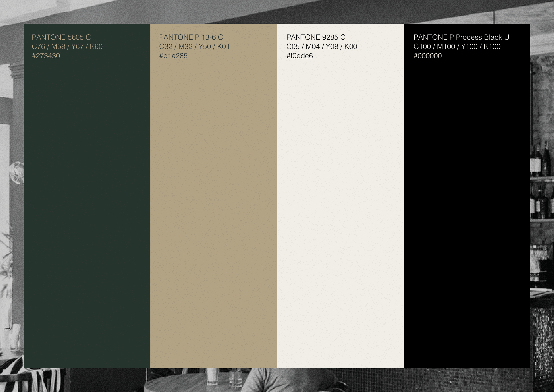Click the CMYK values C32 / M32 / Y50 / K01

pyautogui.click(x=194, y=47)
